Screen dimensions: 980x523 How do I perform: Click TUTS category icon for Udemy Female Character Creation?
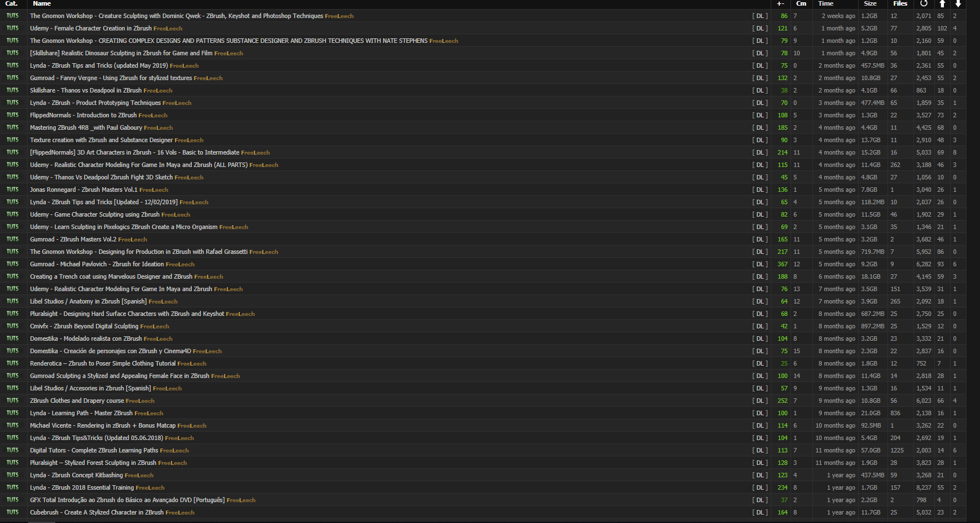tap(12, 28)
